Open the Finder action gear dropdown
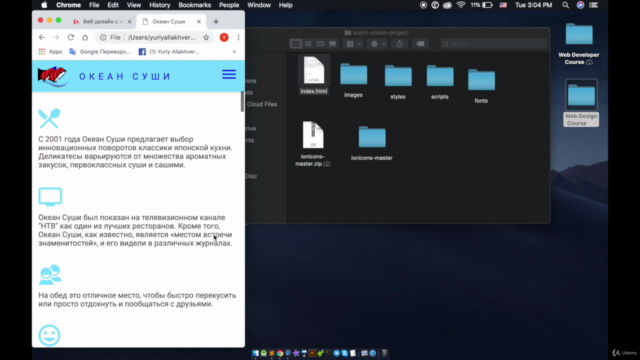 (378, 44)
